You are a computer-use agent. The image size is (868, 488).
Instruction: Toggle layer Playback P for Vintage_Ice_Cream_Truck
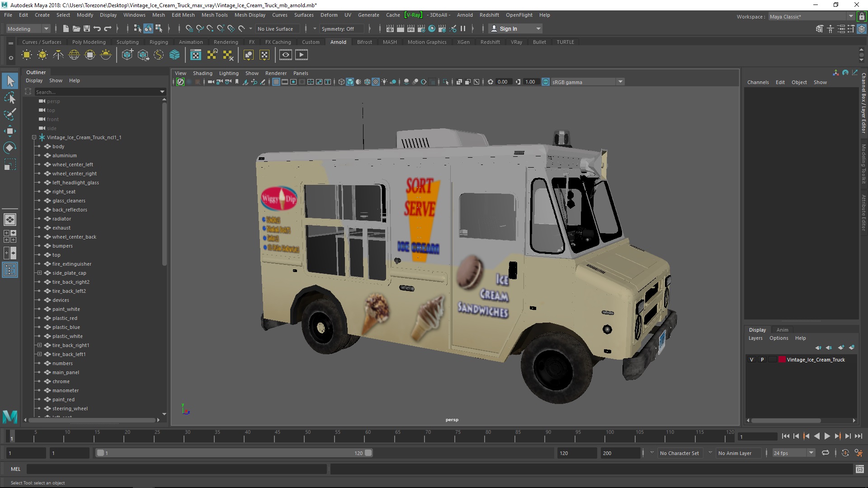[x=762, y=360]
